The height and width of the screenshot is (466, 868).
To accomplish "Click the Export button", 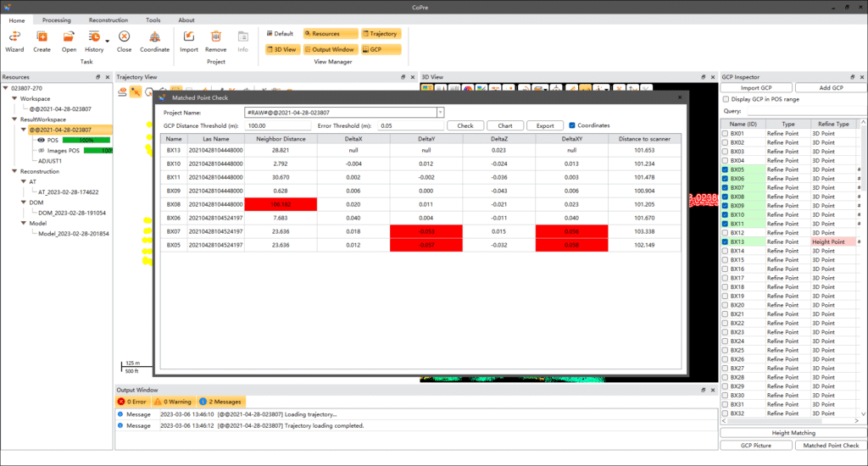I will point(545,125).
